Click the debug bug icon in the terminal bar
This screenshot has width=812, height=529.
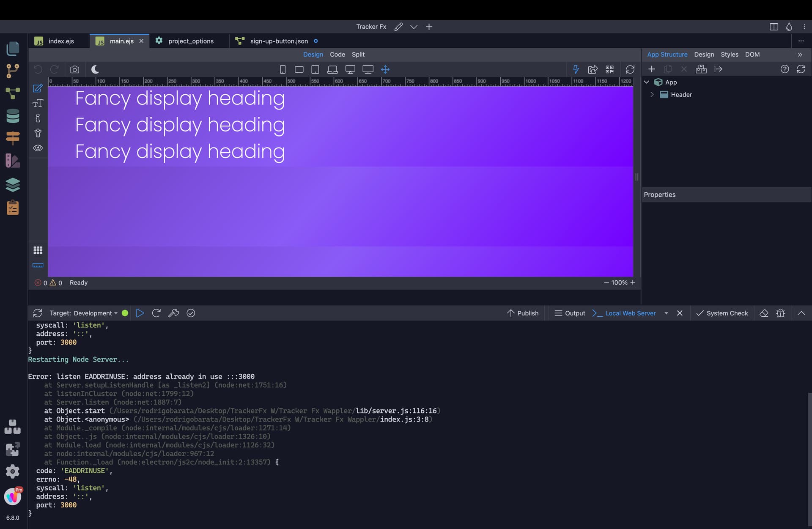pyautogui.click(x=781, y=313)
